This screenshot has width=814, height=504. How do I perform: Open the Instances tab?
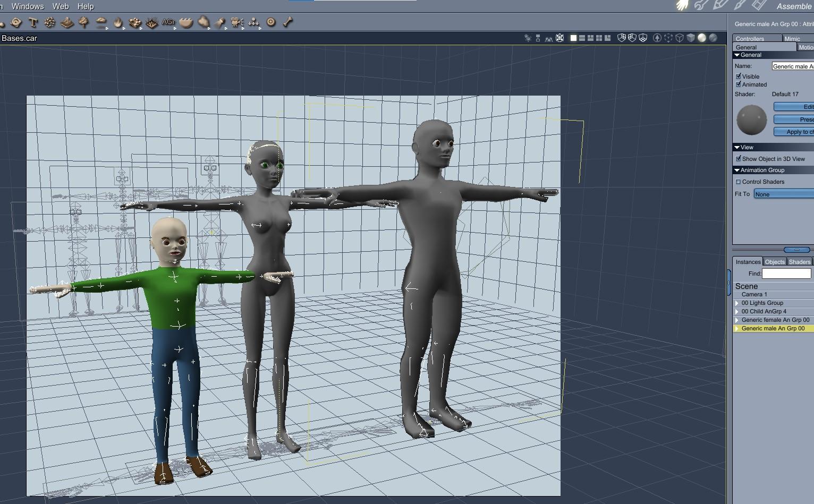click(748, 262)
